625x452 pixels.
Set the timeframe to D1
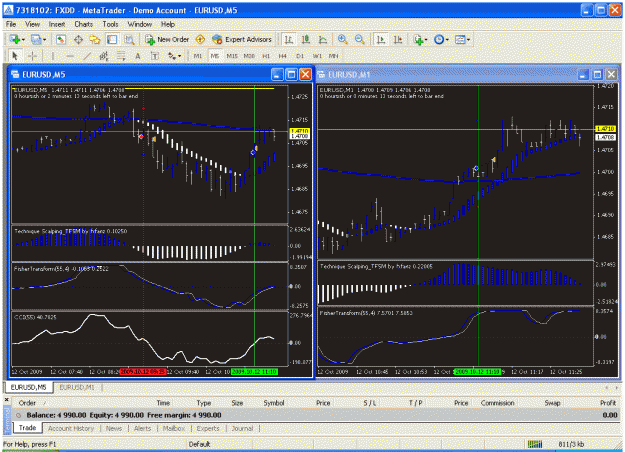click(300, 56)
